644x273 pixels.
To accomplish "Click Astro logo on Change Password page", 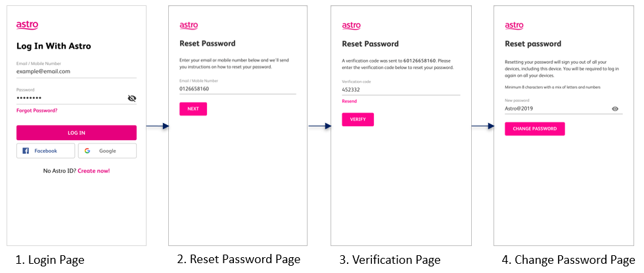I will (x=514, y=26).
